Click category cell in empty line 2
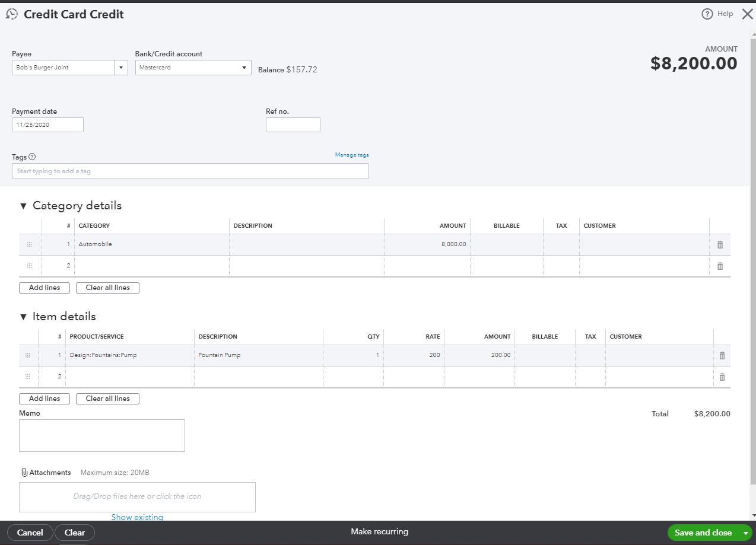 (x=152, y=266)
